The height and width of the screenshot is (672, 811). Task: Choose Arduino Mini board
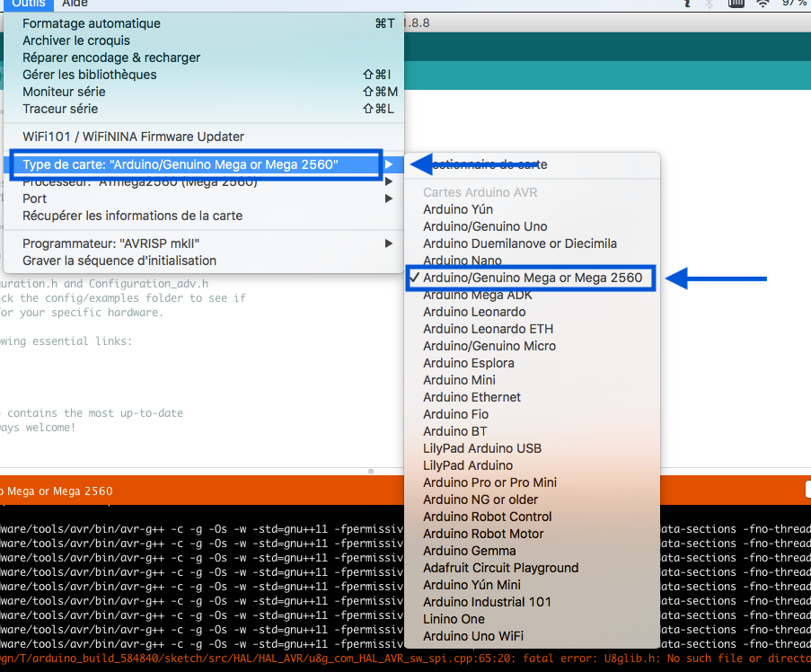pyautogui.click(x=533, y=380)
